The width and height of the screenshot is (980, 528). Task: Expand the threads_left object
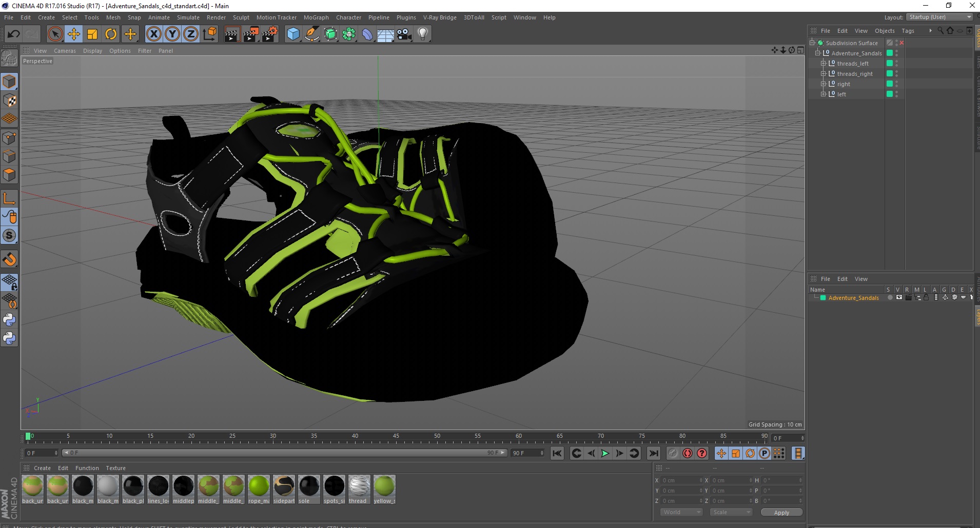click(824, 63)
